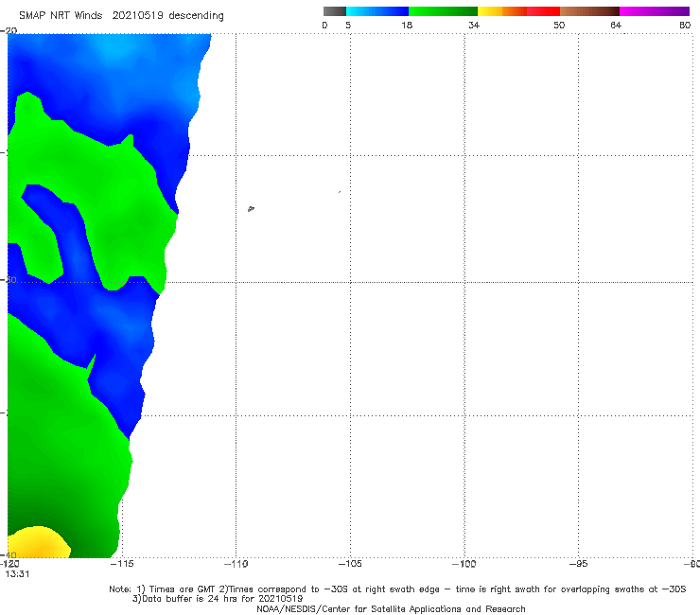Viewport: 700px width, 615px height.
Task: Click the brown segment of the color bar
Action: click(589, 11)
